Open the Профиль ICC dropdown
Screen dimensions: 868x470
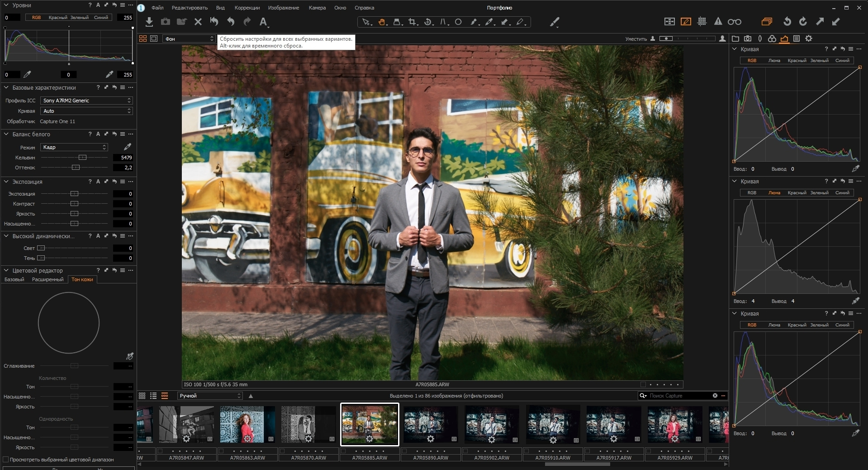point(86,101)
